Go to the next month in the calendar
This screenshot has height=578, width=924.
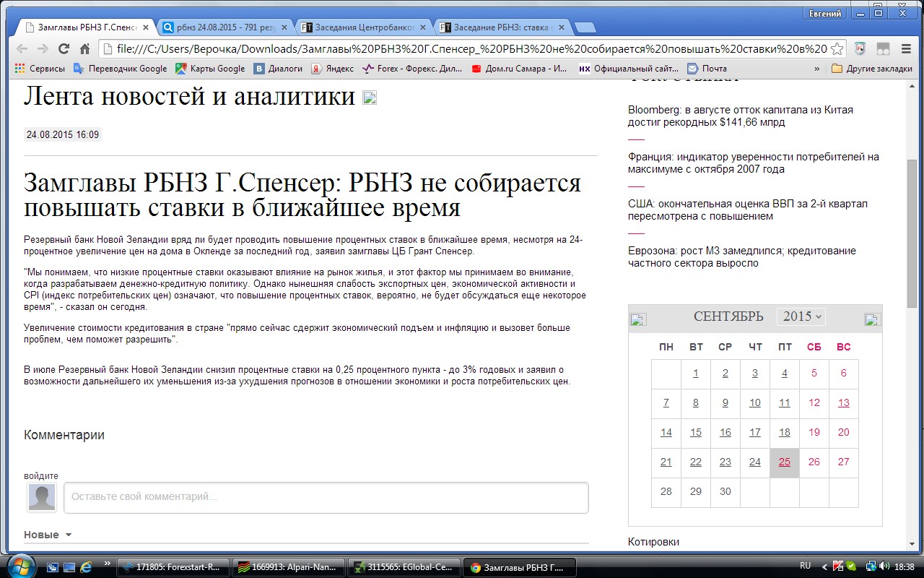click(x=873, y=319)
